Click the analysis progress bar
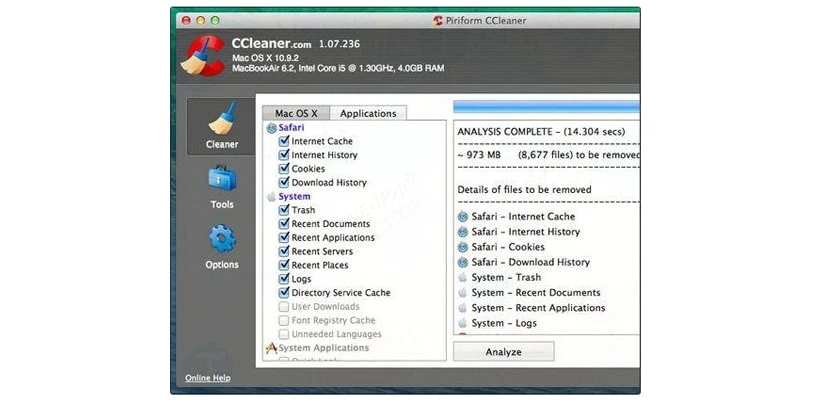This screenshot has width=840, height=400. pos(546,107)
